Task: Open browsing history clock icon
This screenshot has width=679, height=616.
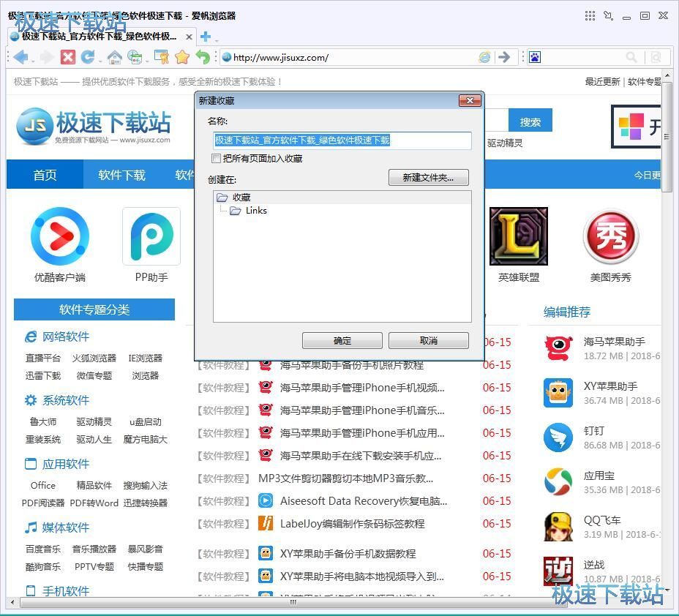Action: point(135,57)
